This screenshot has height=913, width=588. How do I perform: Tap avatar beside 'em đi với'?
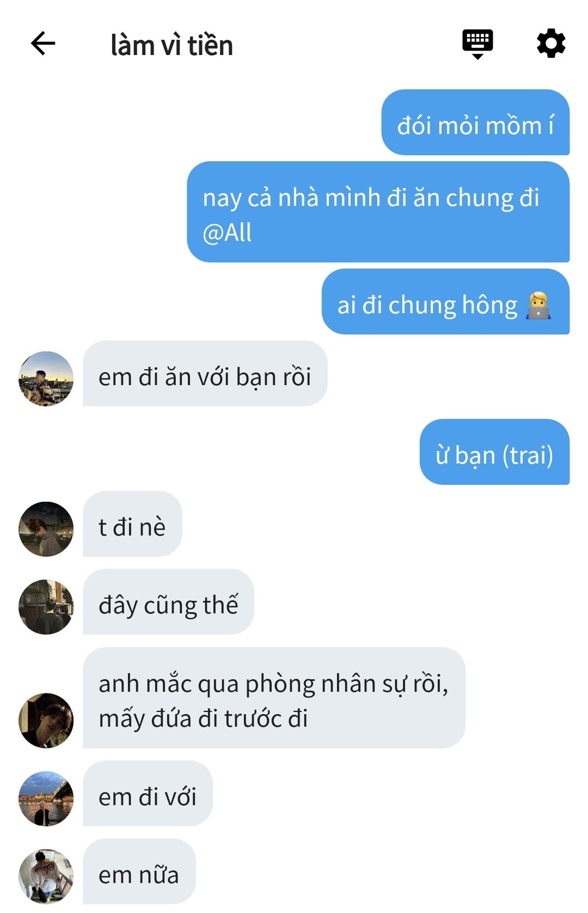(x=46, y=799)
